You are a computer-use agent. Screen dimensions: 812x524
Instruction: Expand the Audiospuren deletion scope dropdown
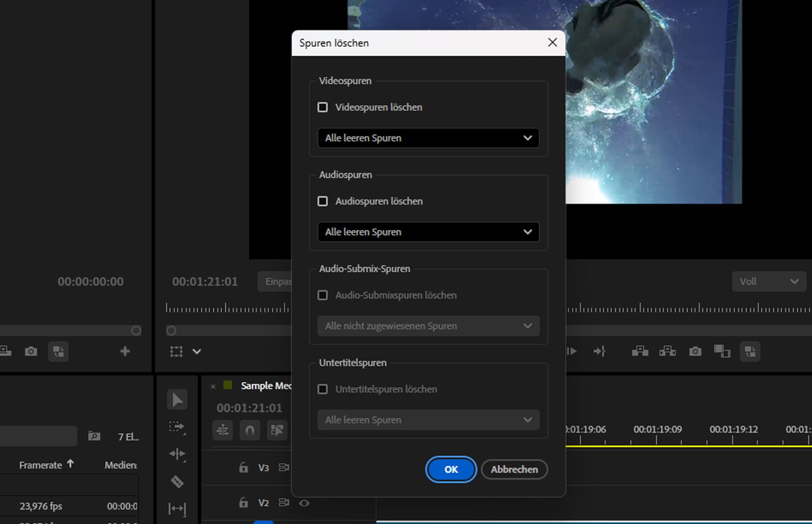428,232
